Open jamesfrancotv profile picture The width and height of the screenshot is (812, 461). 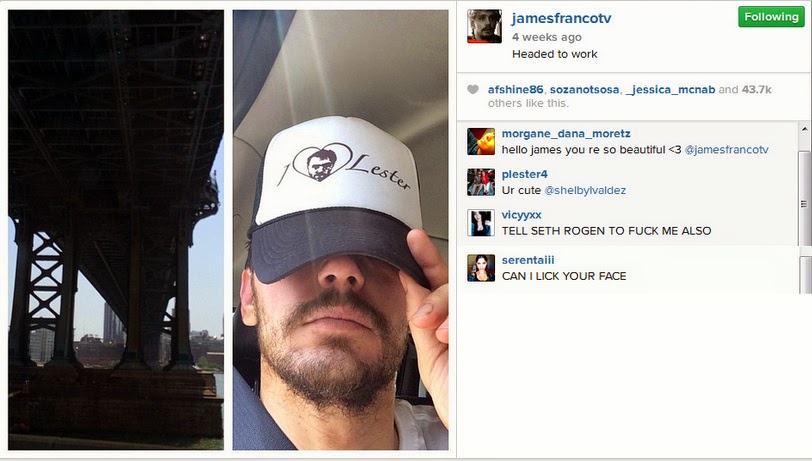pyautogui.click(x=484, y=26)
